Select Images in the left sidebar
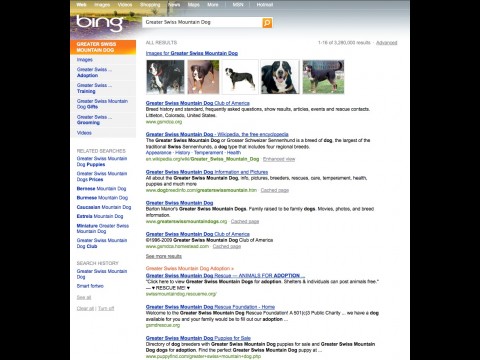The height and width of the screenshot is (360, 480). (x=85, y=60)
